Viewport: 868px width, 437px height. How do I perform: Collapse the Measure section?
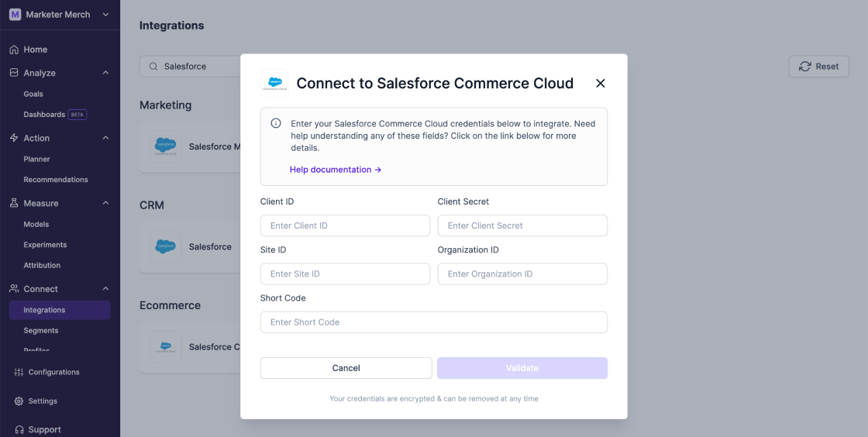[105, 204]
